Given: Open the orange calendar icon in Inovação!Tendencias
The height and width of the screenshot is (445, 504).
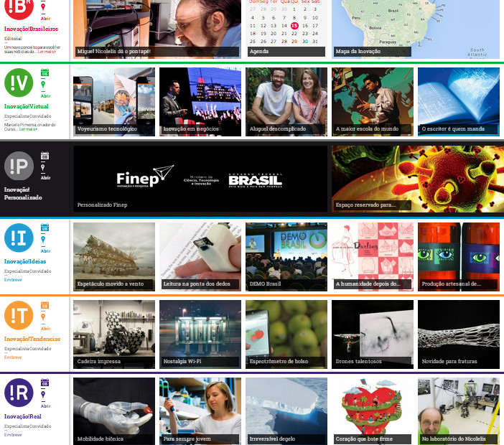Looking at the screenshot, I should 45,305.
